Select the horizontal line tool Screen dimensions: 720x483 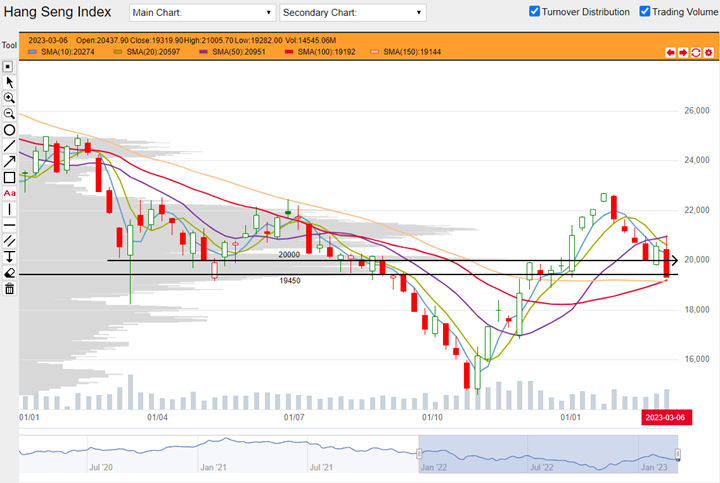9,225
